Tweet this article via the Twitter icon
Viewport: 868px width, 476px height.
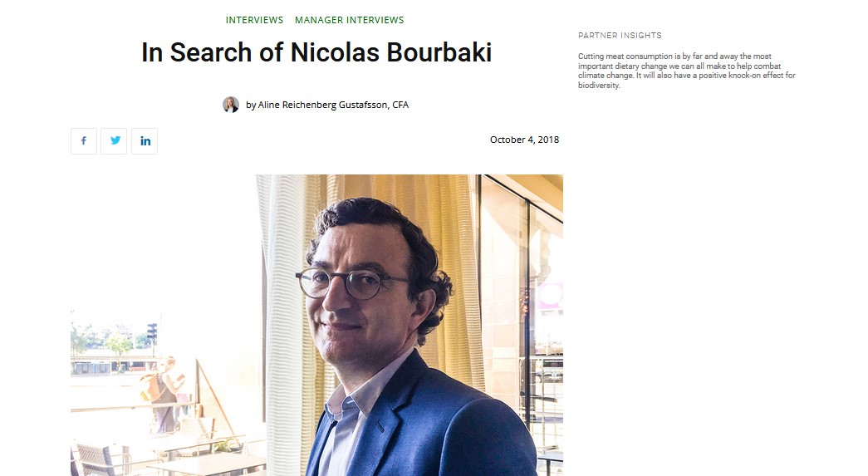[x=114, y=140]
